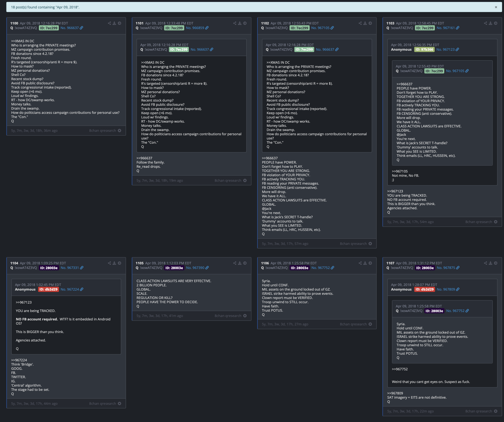Open link No. 967390 in post 1105
504x422 pixels.
point(197,268)
